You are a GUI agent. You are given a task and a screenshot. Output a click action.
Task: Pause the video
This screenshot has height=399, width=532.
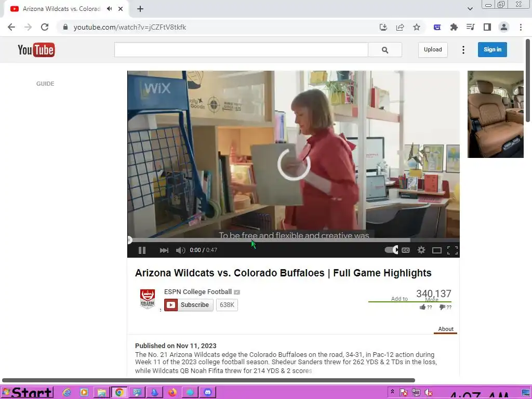tap(142, 250)
